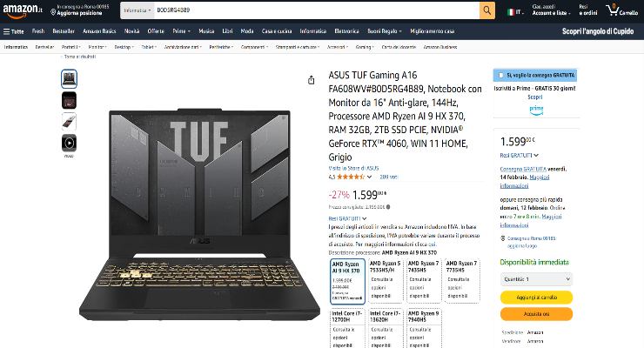Expand the Informatica search category dropdown
The width and height of the screenshot is (644, 348).
tap(138, 10)
